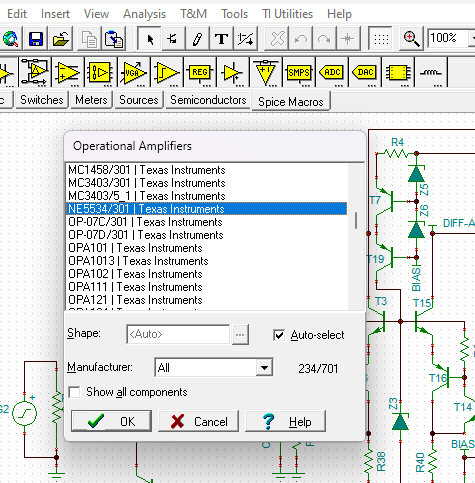
Task: Insert an ADC component
Action: click(332, 72)
